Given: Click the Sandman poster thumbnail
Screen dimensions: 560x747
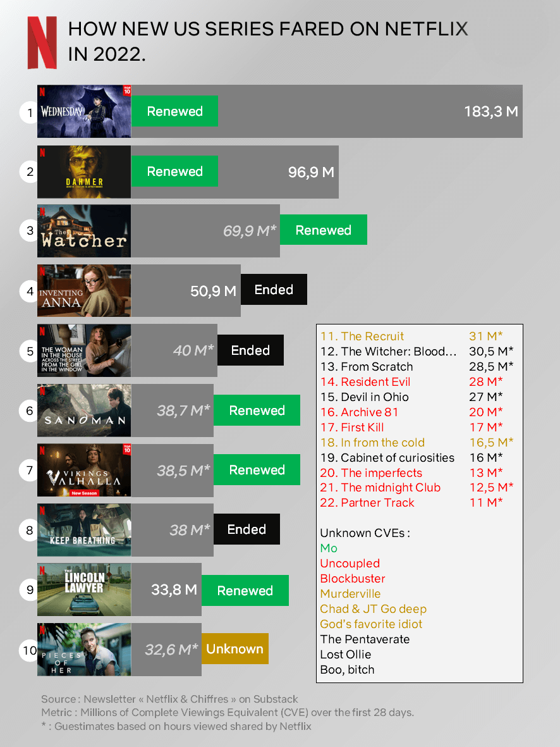Looking at the screenshot, I should [84, 411].
